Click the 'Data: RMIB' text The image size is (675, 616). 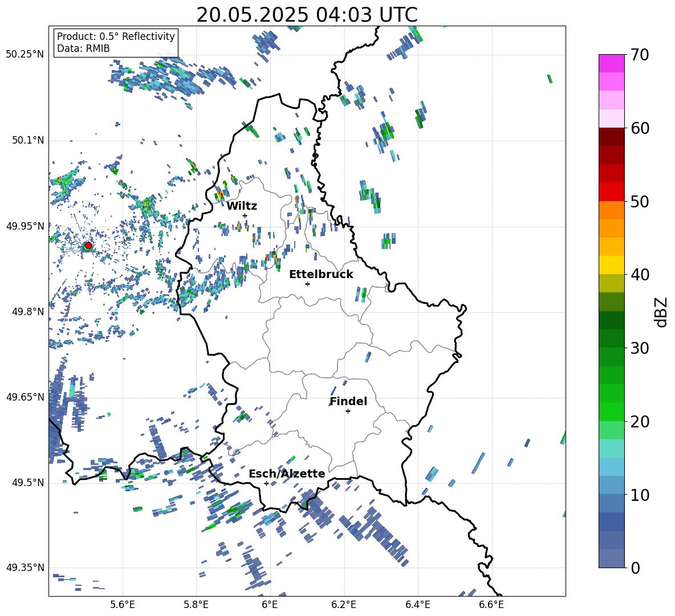[x=83, y=48]
